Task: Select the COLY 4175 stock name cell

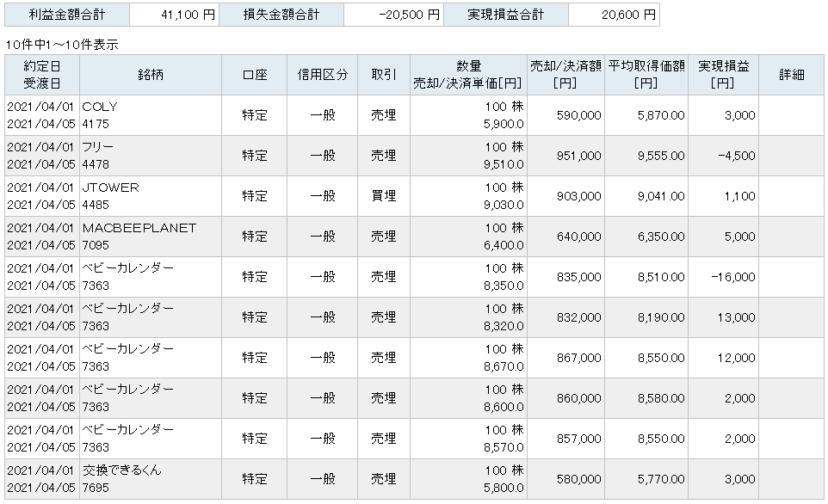Action: pos(151,115)
